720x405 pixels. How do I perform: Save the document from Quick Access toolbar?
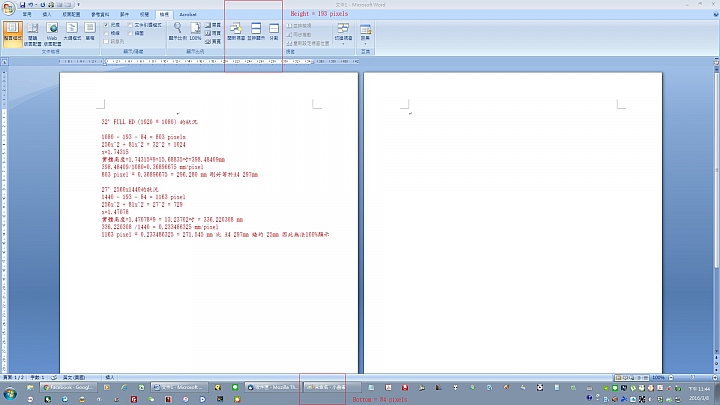tap(22, 5)
